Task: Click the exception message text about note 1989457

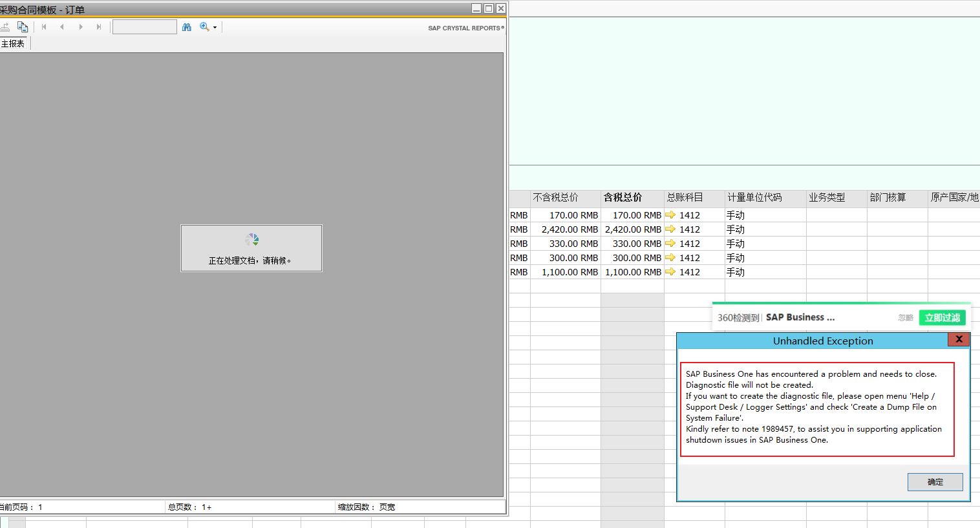Action: click(814, 434)
